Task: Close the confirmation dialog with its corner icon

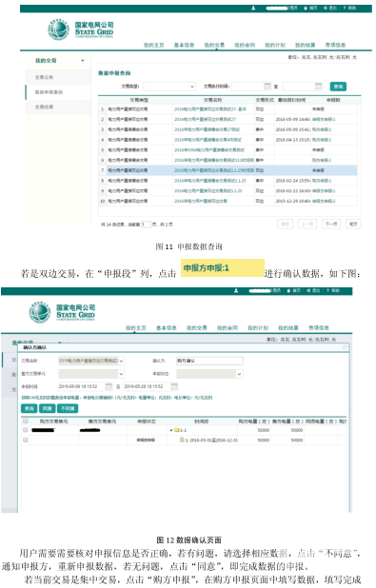Action: pyautogui.click(x=345, y=347)
